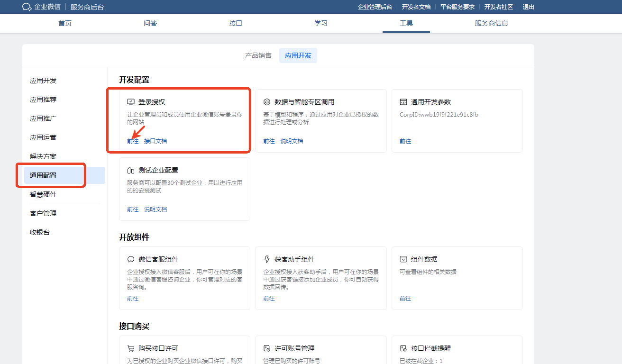Click the 测试企业配置 icon
The width and height of the screenshot is (622, 364).
coord(131,170)
